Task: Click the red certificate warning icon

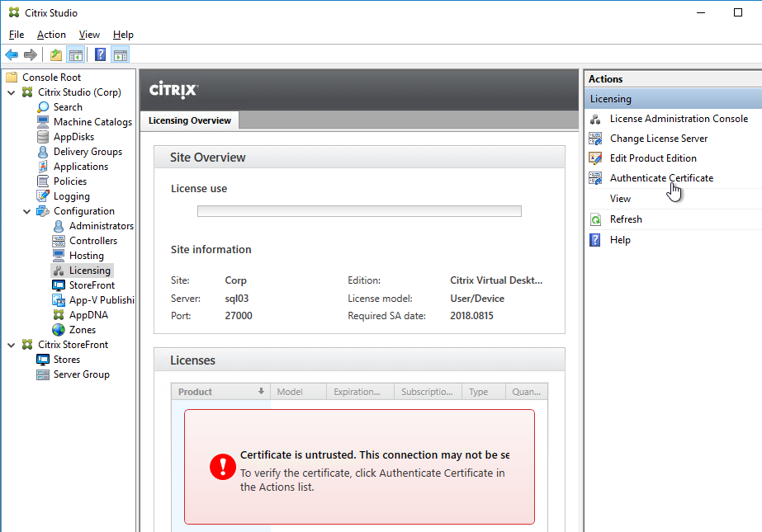Action: pyautogui.click(x=223, y=467)
